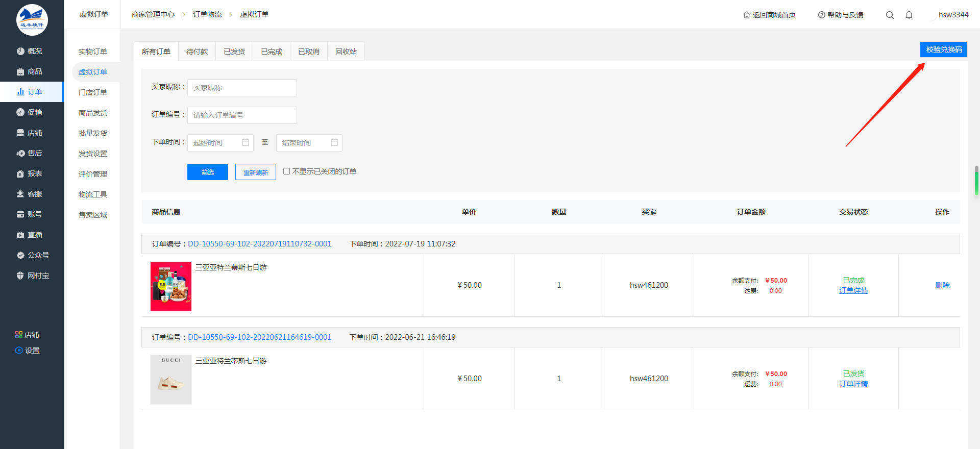
Task: Click 删除 for the completed order
Action: point(942,285)
